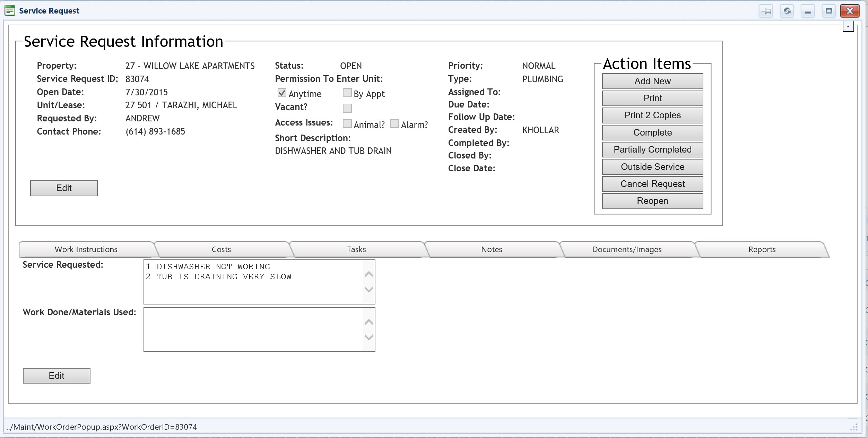Enable the Alarm access issue checkbox
The height and width of the screenshot is (438, 868).
tap(394, 124)
